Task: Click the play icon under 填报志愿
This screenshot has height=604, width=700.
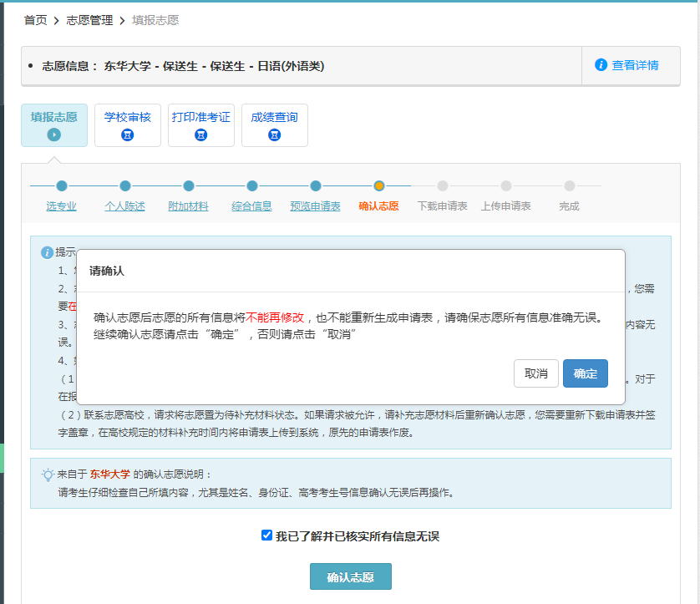Action: point(54,135)
